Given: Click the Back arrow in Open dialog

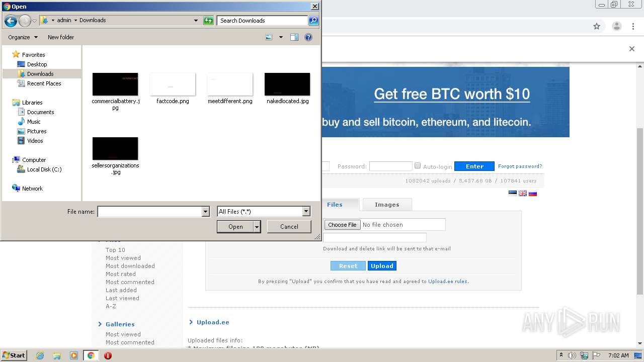Looking at the screenshot, I should [x=11, y=21].
